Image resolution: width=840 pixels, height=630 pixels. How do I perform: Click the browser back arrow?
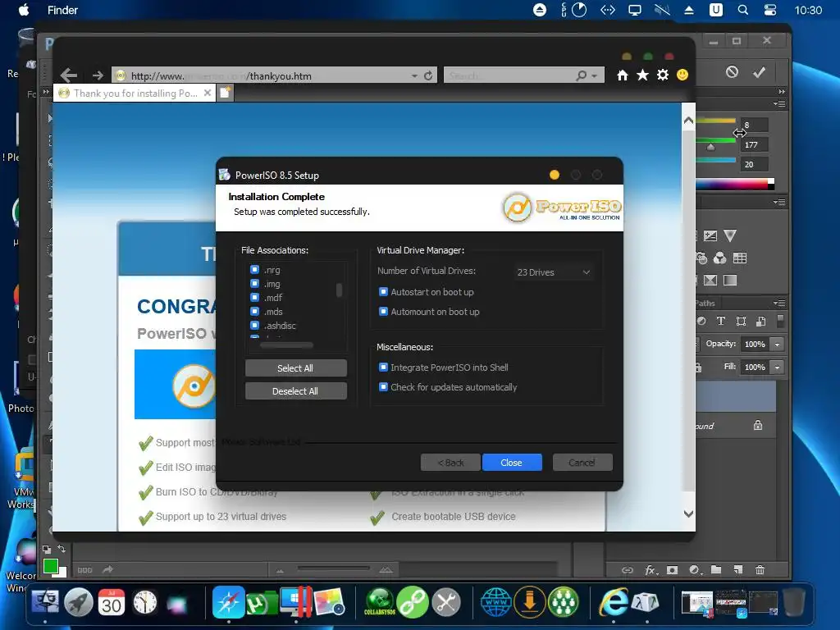coord(69,75)
